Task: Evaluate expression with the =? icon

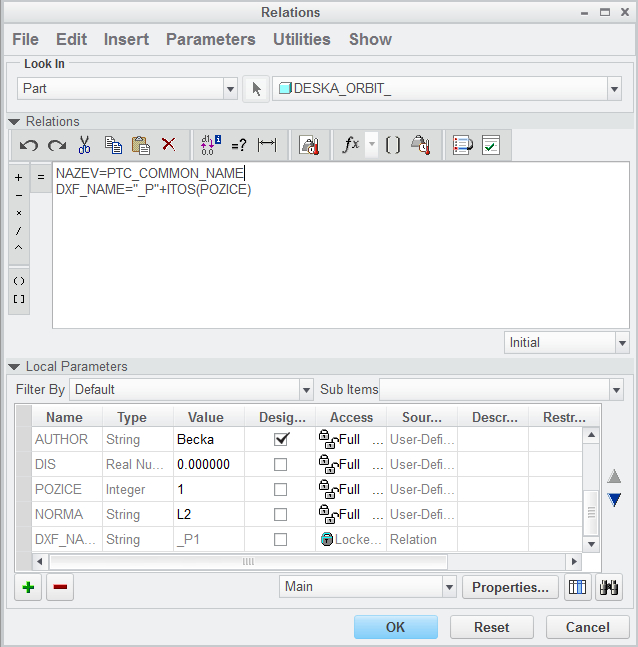Action: (239, 145)
